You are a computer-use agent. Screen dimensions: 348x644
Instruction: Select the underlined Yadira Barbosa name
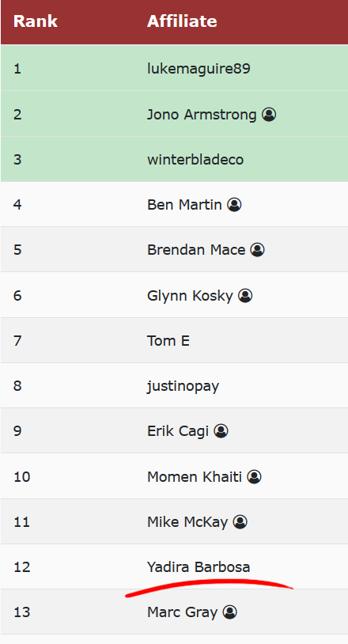[199, 567]
